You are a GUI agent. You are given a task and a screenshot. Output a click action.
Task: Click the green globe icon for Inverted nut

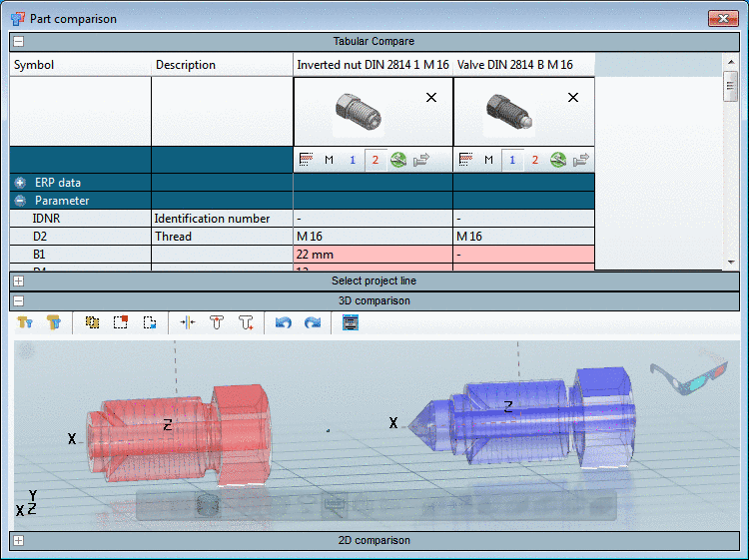pos(398,160)
